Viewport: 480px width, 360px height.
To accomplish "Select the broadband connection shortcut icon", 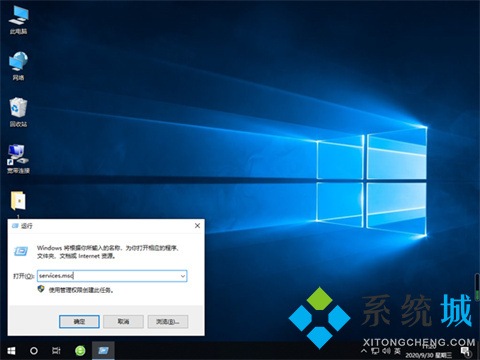I will (18, 159).
